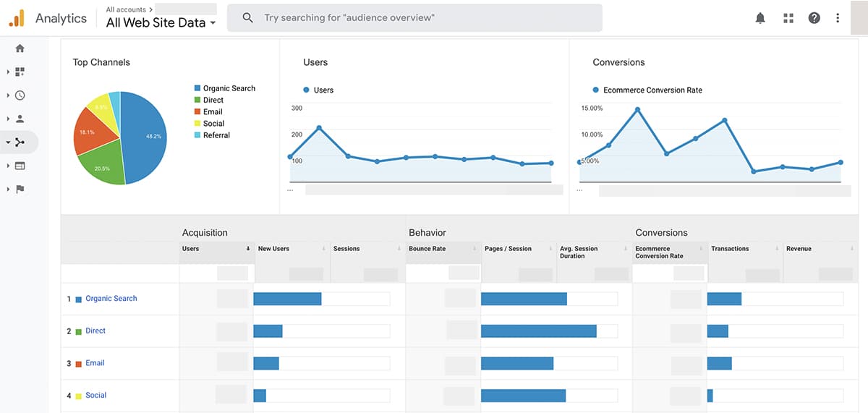Open Customization dashboards icon in sidebar
Viewport: 868px width, 413px height.
coord(20,72)
